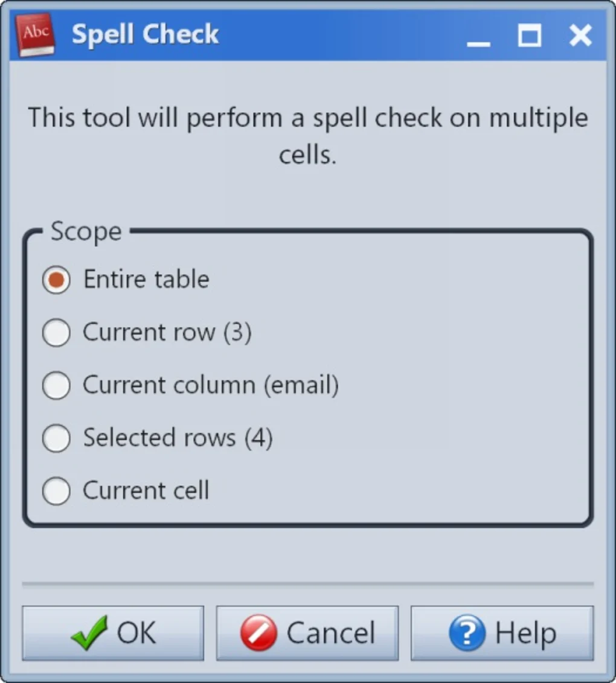The width and height of the screenshot is (616, 683).
Task: Click the Scope group box label
Action: [x=86, y=232]
